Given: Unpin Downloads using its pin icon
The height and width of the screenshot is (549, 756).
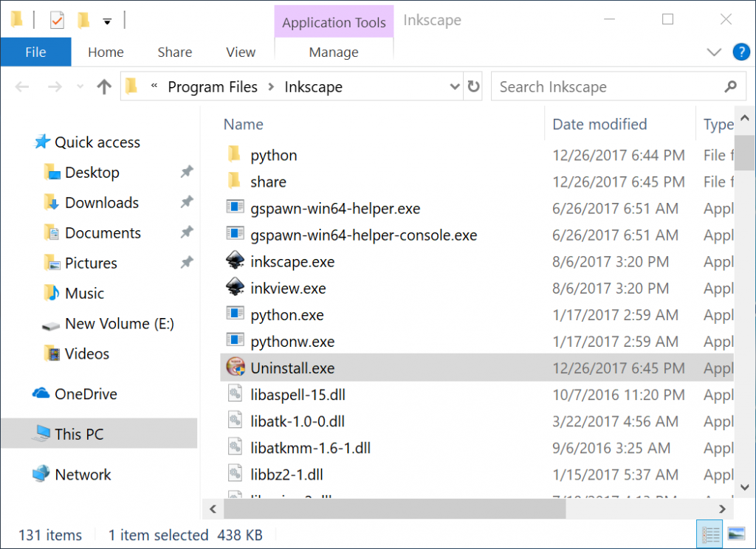Looking at the screenshot, I should click(x=187, y=202).
